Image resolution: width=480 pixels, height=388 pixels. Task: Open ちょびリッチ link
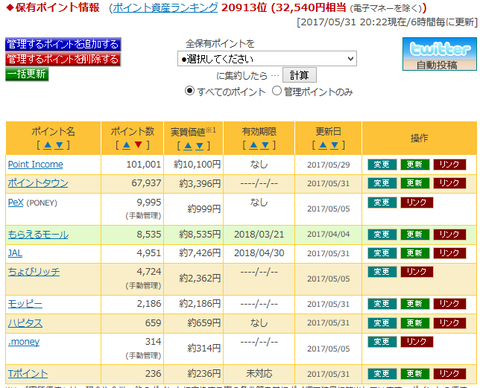pos(34,272)
